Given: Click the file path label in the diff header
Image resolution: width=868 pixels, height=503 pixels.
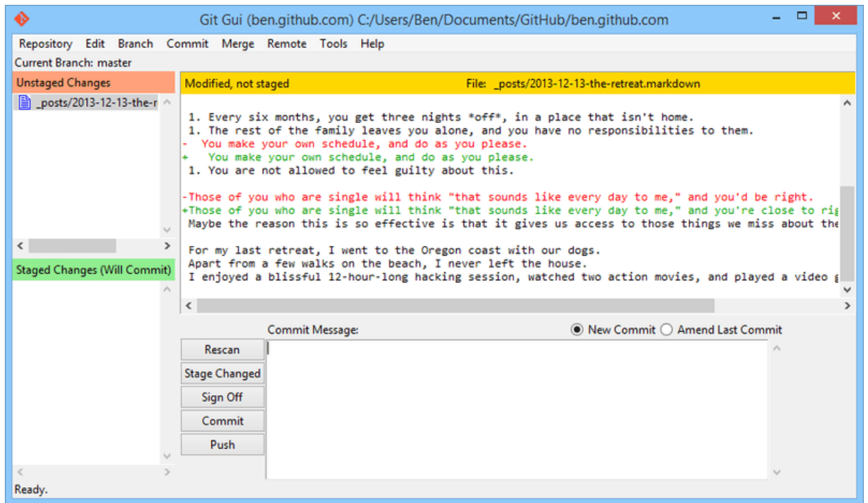Looking at the screenshot, I should (583, 84).
